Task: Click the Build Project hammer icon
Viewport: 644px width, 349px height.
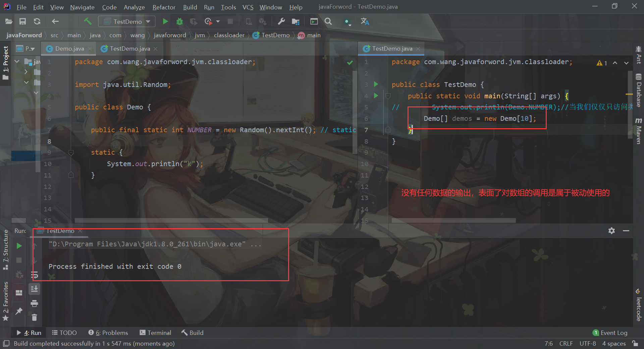Action: (88, 21)
